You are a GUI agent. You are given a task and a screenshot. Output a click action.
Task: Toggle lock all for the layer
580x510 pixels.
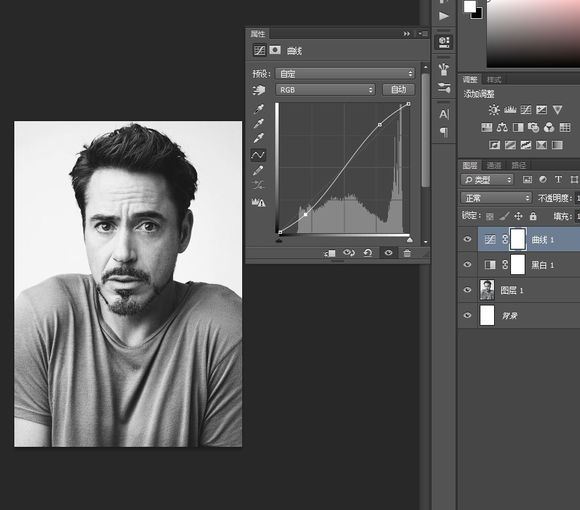tap(533, 216)
